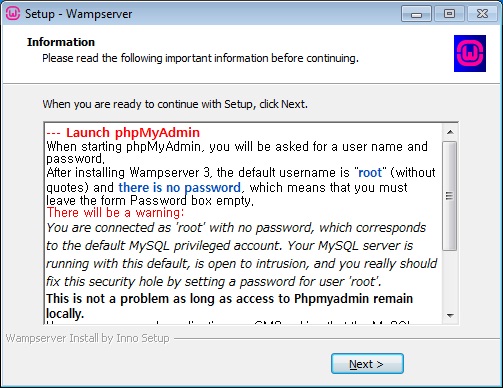
Task: Maximize the Setup - Wampserver window
Action: 449,14
